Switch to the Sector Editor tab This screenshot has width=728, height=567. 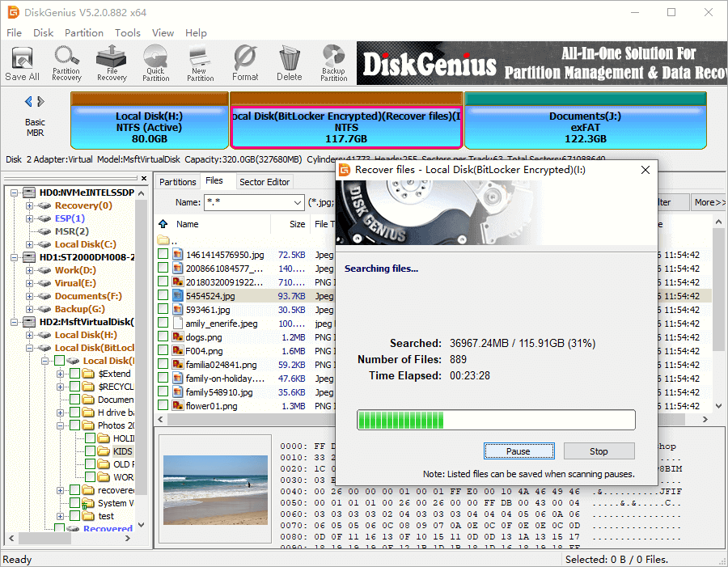[x=265, y=182]
